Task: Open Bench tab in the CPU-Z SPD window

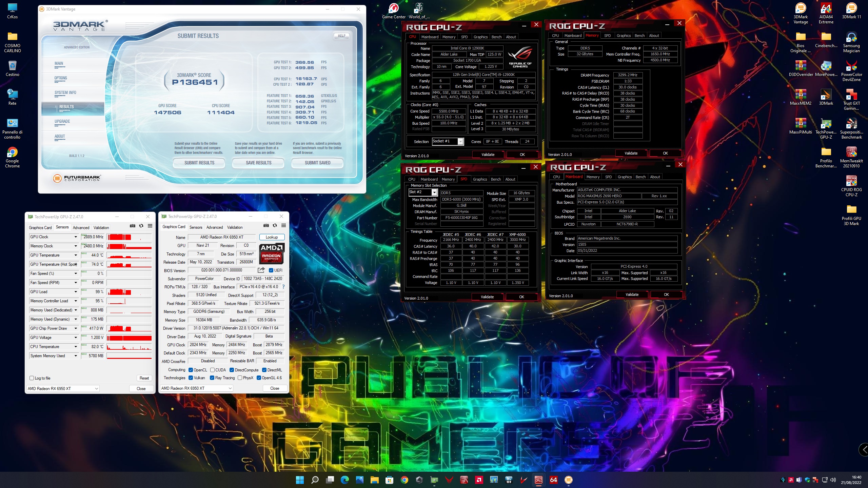Action: (496, 179)
